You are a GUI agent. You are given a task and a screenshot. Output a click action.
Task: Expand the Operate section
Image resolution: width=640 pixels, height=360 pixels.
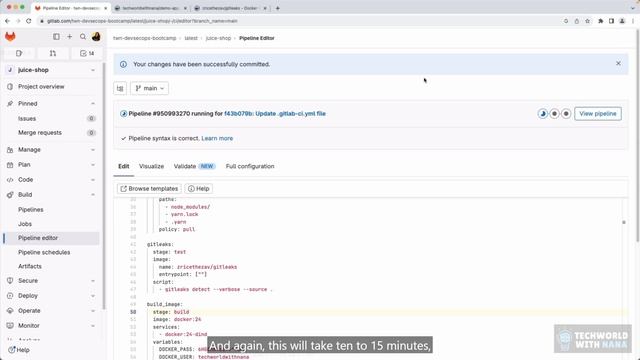(52, 311)
